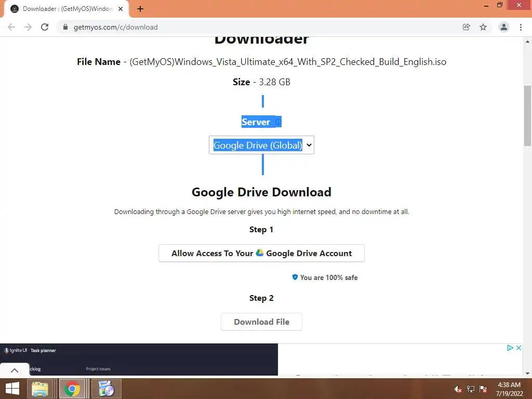Viewport: 532px width, 399px height.
Task: Open the Action Center flag icon
Action: pyautogui.click(x=483, y=389)
